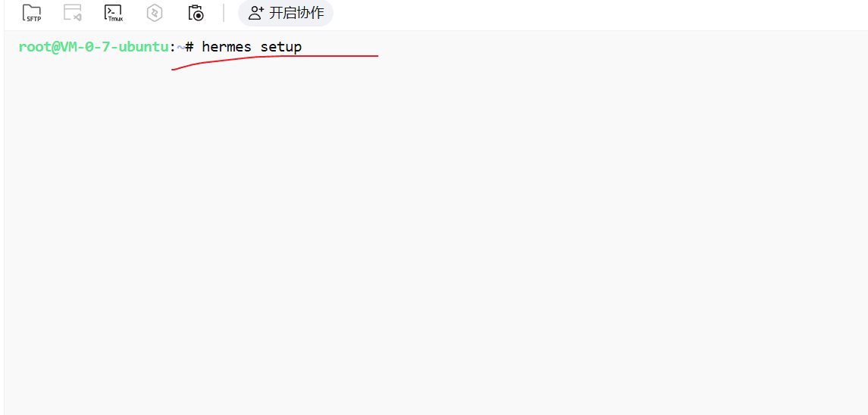The image size is (868, 415).
Task: Click the terminal panel's left border edge
Action: (x=4, y=221)
